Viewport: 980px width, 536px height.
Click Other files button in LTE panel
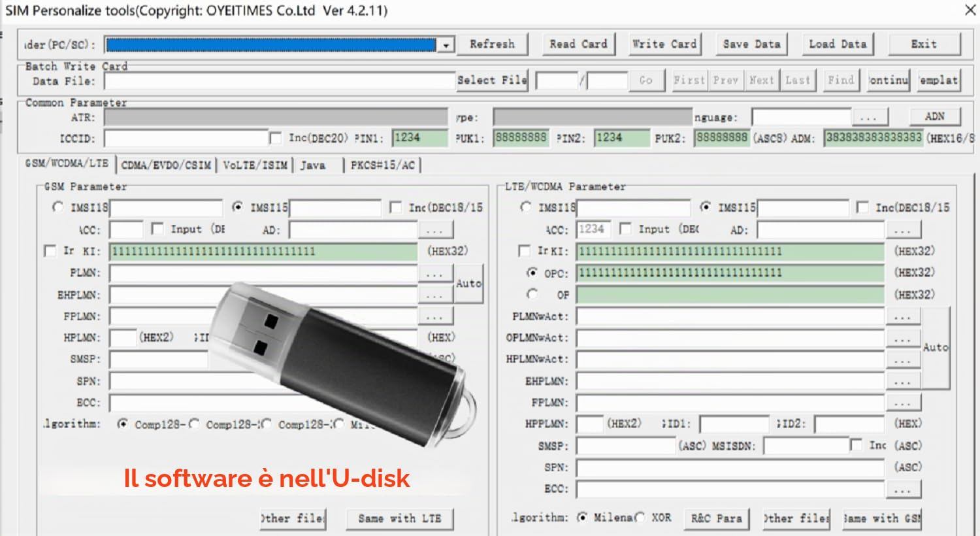pos(796,518)
